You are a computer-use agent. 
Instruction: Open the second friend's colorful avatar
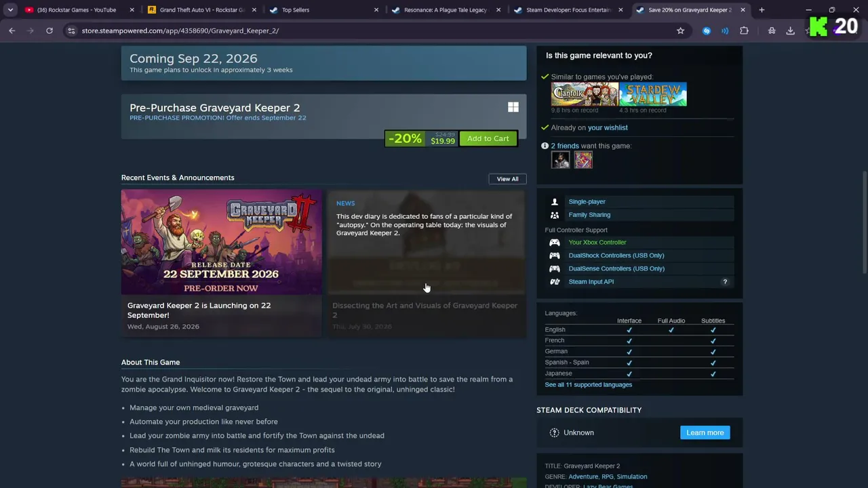point(583,160)
